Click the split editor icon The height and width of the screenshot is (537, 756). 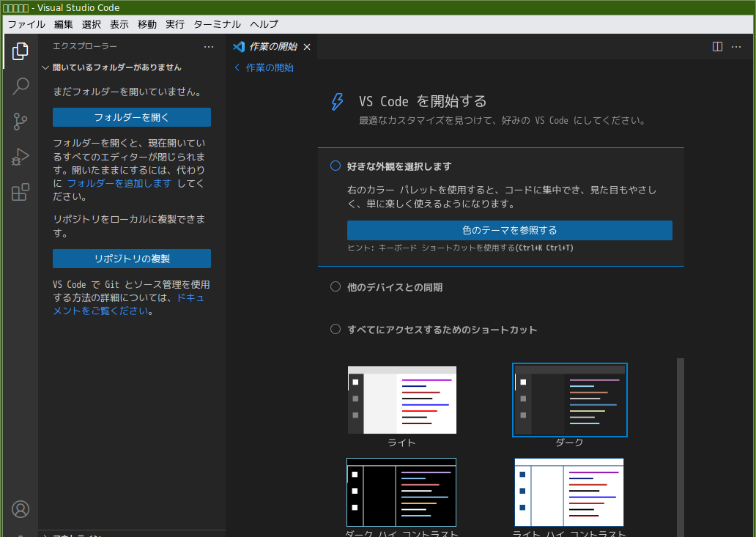coord(717,47)
